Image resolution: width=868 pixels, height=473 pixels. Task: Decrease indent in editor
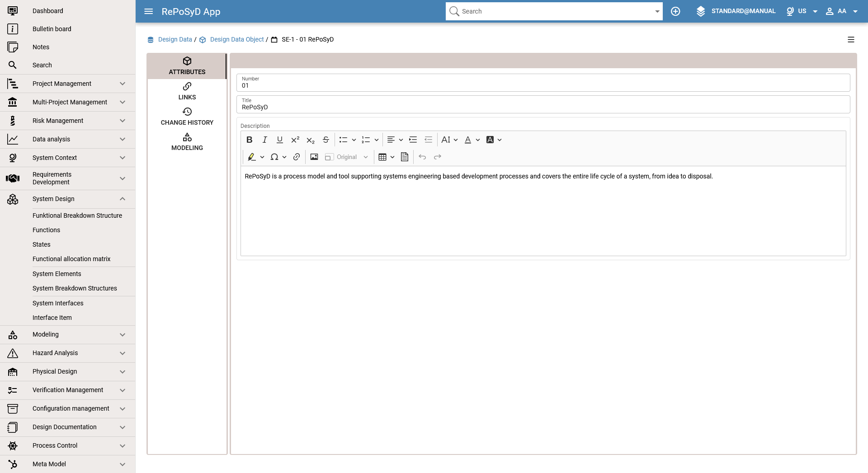428,140
